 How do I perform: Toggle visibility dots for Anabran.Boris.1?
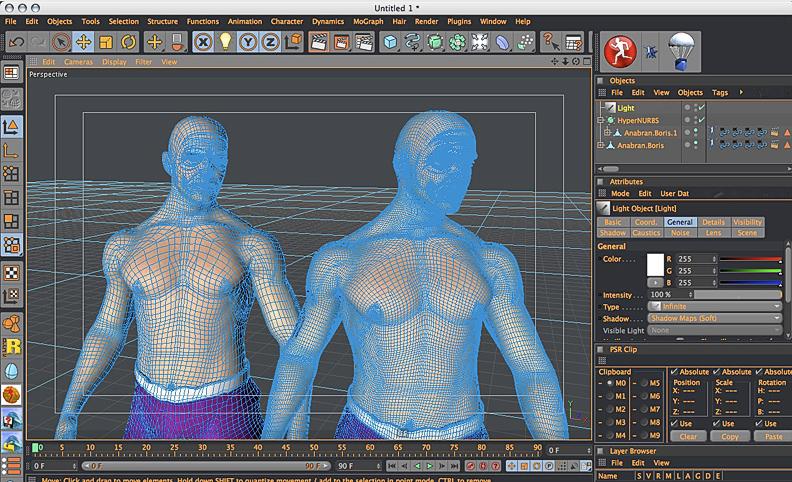pyautogui.click(x=696, y=133)
